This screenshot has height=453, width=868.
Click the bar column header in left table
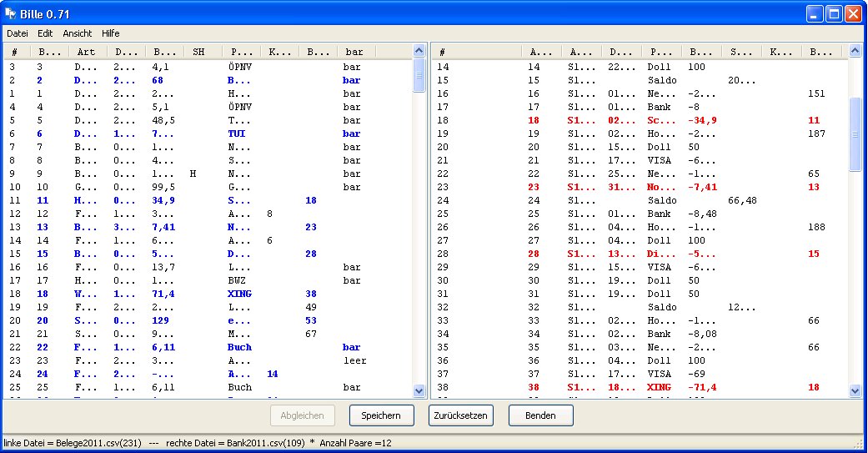click(354, 52)
